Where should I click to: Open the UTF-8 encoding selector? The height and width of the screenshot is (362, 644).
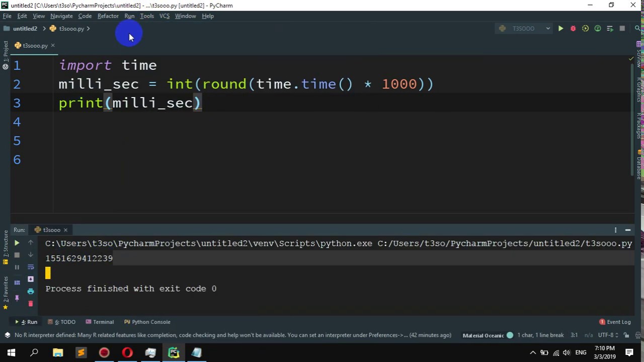click(x=607, y=335)
